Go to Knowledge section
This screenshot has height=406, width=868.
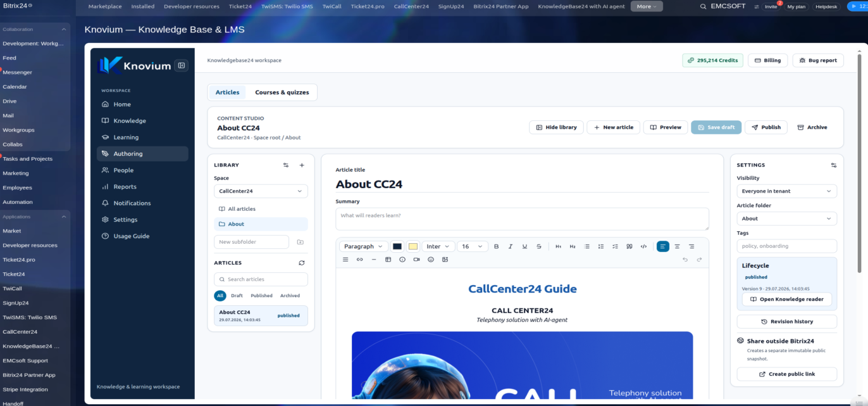click(142, 121)
